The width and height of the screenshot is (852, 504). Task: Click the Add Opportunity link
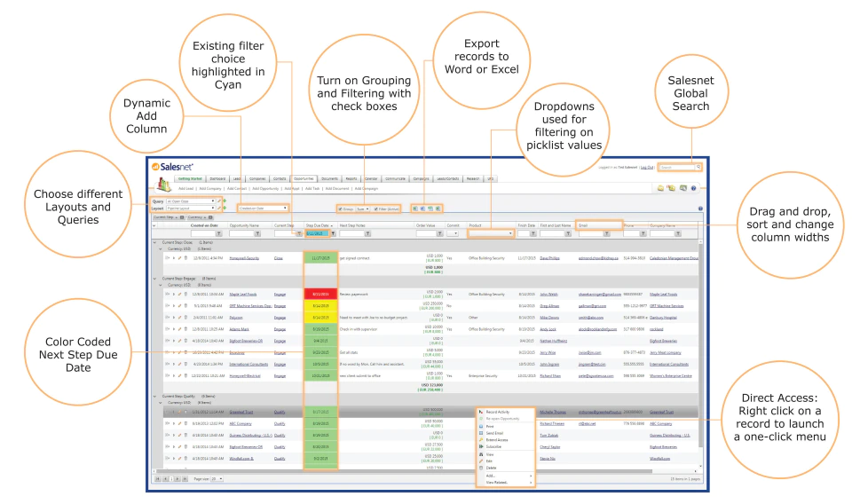[x=265, y=188]
